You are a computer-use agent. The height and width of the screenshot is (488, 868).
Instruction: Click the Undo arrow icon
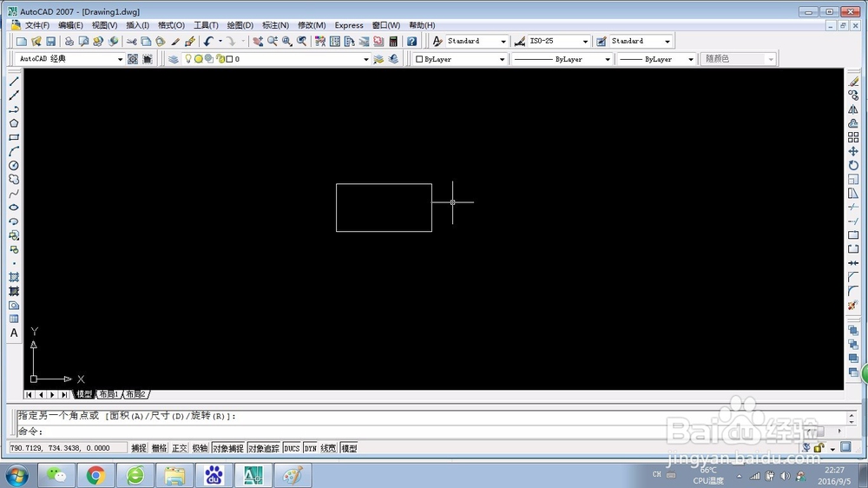tap(208, 41)
